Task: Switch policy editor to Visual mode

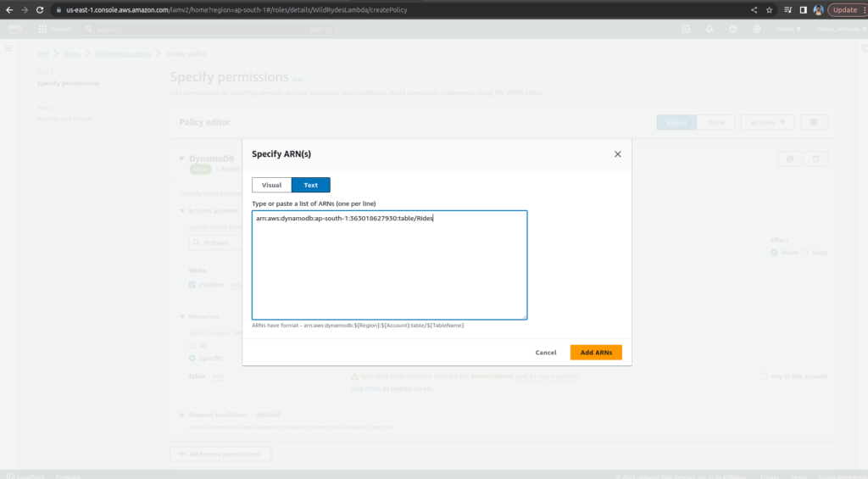Action: tap(676, 122)
